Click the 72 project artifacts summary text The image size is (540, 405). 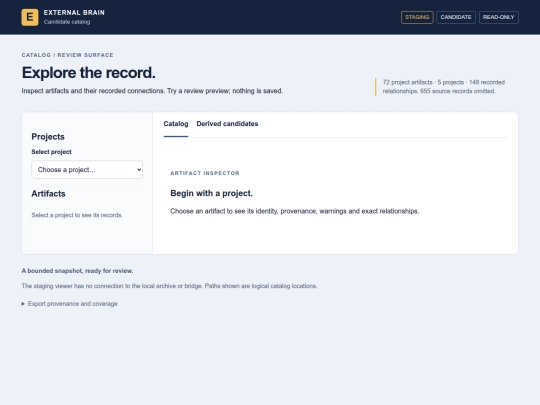point(444,87)
